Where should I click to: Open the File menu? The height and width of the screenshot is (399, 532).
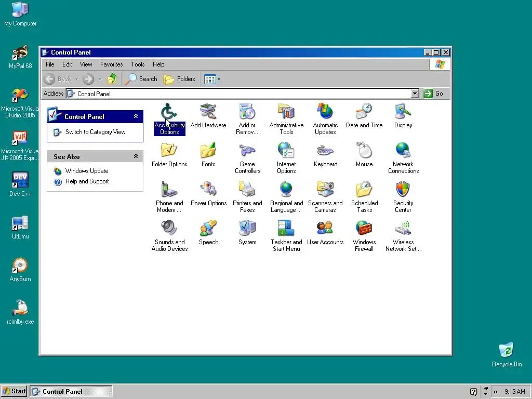[50, 64]
